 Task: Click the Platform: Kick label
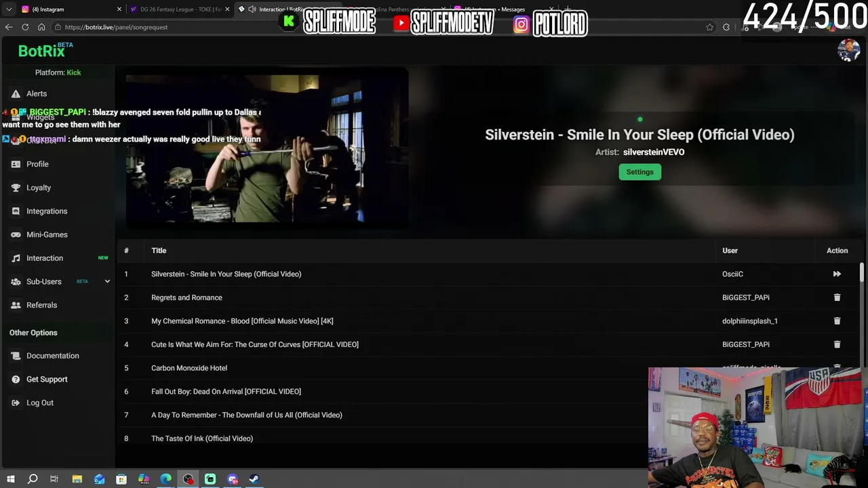pyautogui.click(x=58, y=73)
